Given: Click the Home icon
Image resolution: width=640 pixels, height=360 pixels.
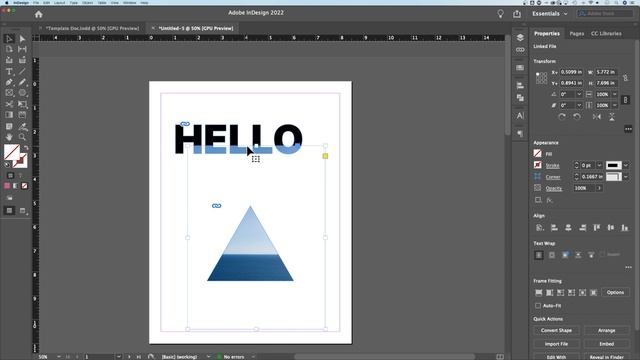Looking at the screenshot, I should point(38,14).
